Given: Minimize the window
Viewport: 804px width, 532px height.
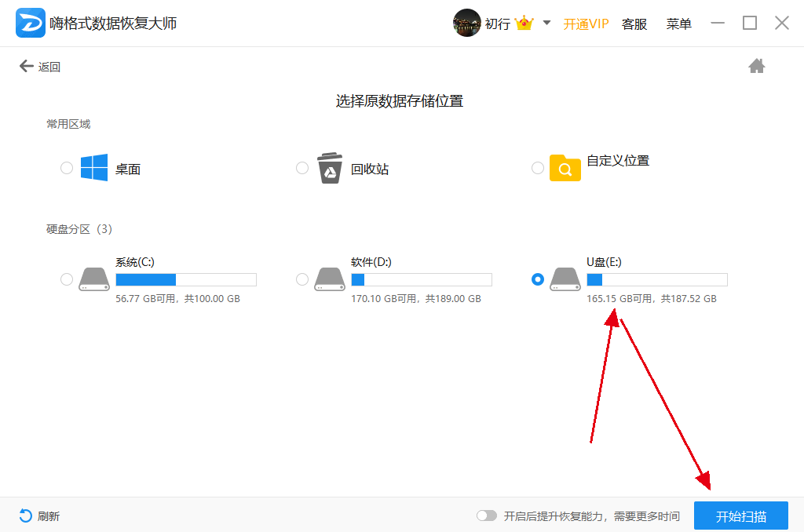Looking at the screenshot, I should (x=718, y=23).
